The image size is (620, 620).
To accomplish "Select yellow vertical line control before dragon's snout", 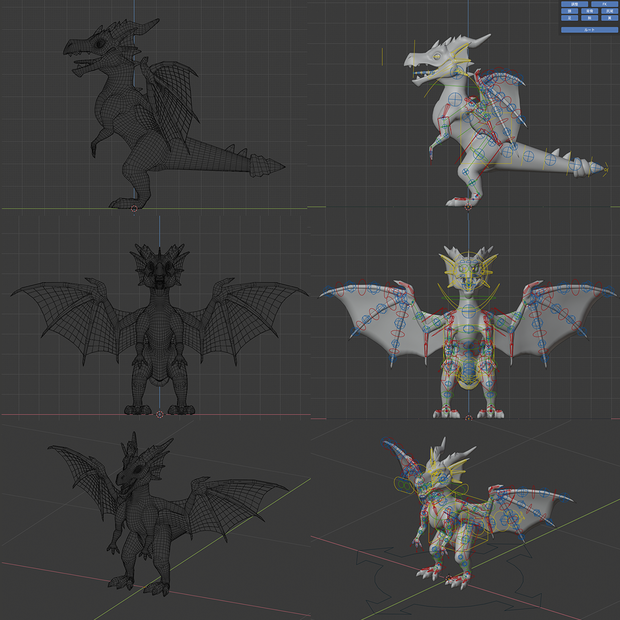I will 382,57.
